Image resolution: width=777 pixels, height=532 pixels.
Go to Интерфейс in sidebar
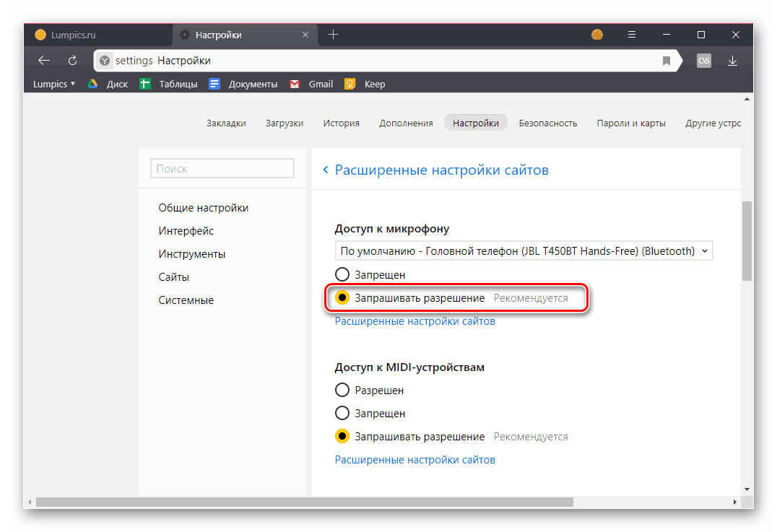tap(186, 231)
